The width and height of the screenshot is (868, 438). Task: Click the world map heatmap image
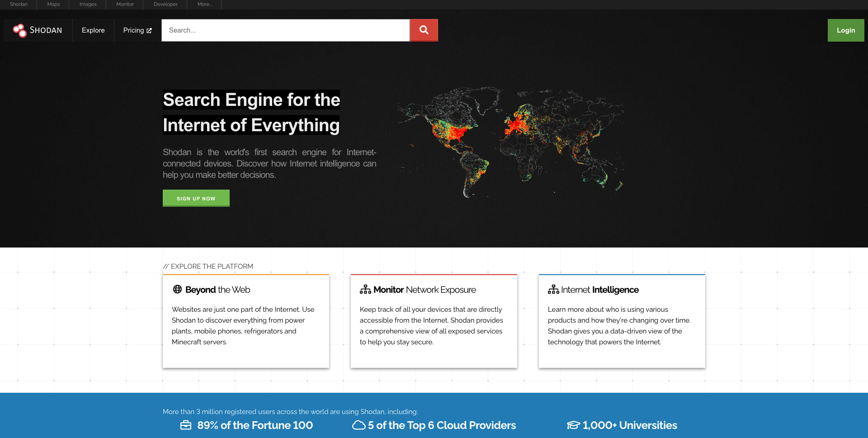[x=511, y=142]
